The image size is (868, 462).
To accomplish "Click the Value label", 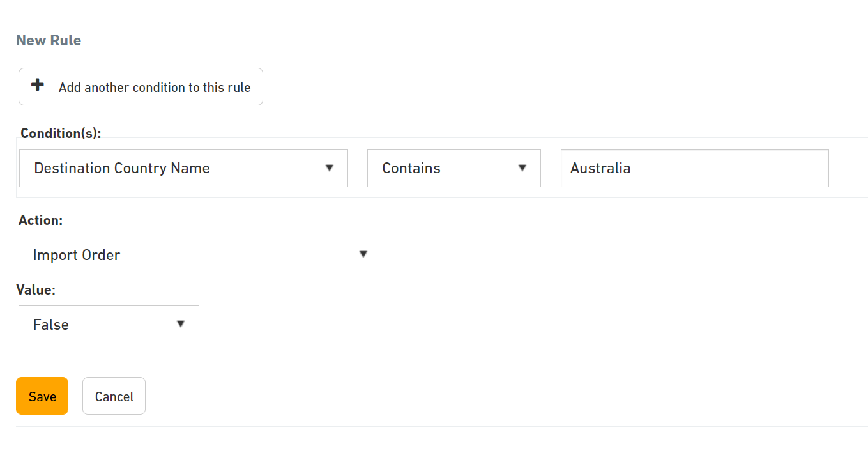I will click(36, 290).
